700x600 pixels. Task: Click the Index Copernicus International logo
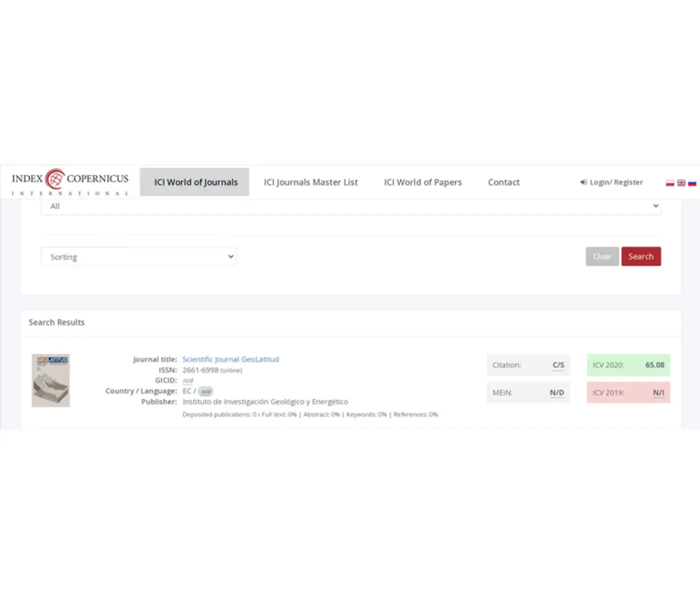[70, 182]
